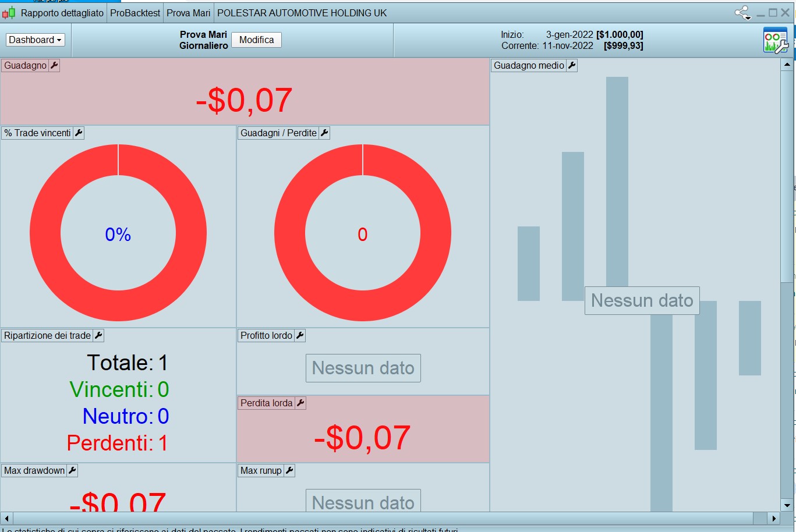Image resolution: width=796 pixels, height=532 pixels.
Task: Click the starting capital [$1.000,00]
Action: 620,35
